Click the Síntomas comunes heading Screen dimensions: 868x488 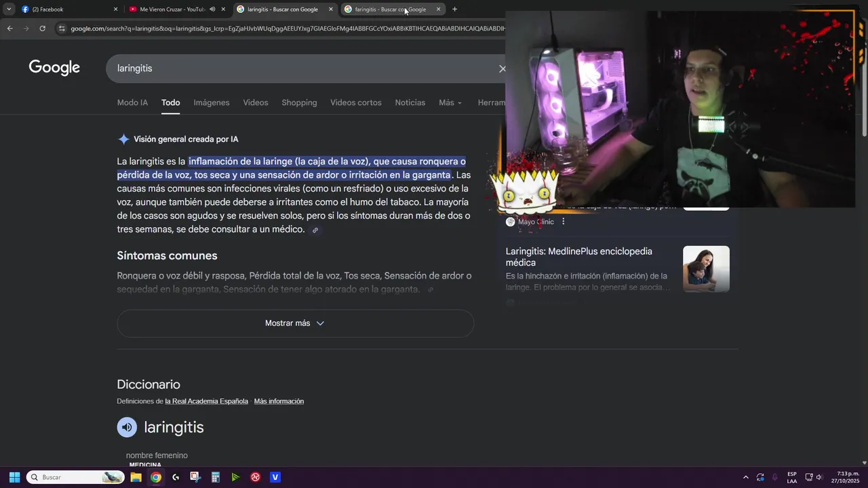tap(167, 256)
